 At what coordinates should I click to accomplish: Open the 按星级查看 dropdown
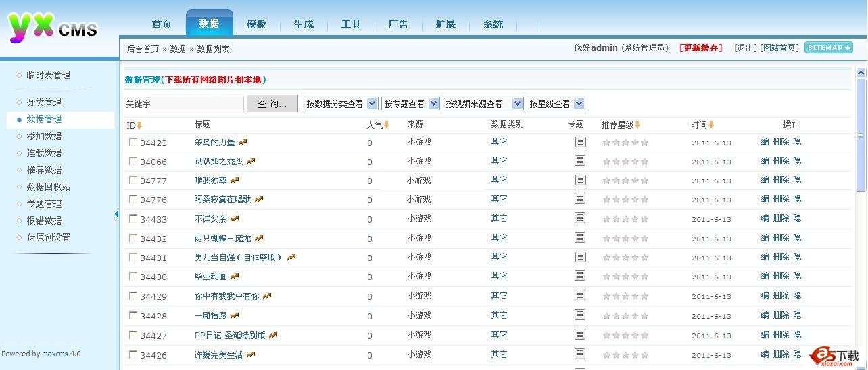[556, 103]
